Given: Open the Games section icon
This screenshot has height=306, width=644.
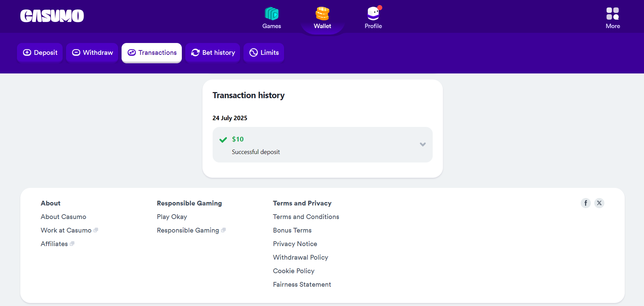Looking at the screenshot, I should (x=272, y=14).
